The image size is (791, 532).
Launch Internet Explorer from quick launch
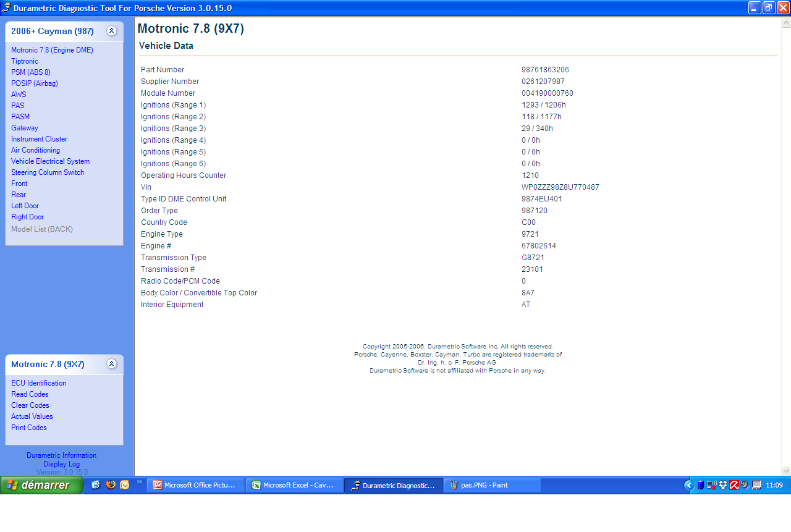[x=96, y=485]
